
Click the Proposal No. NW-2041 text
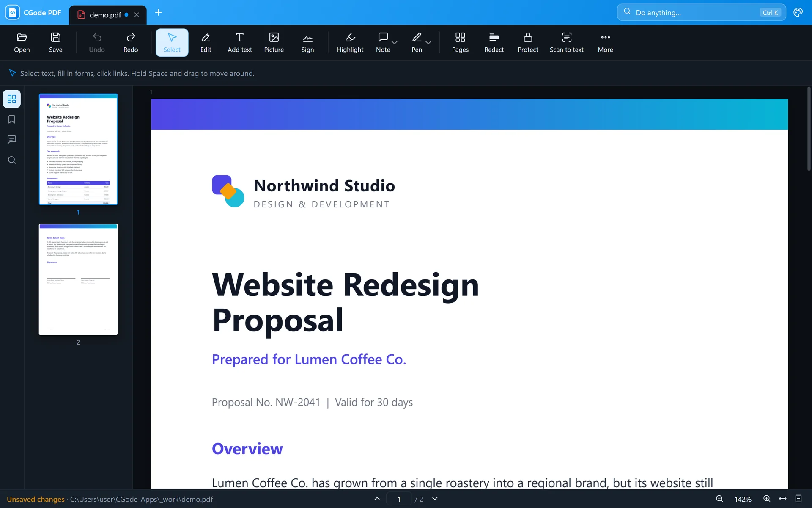[266, 402]
